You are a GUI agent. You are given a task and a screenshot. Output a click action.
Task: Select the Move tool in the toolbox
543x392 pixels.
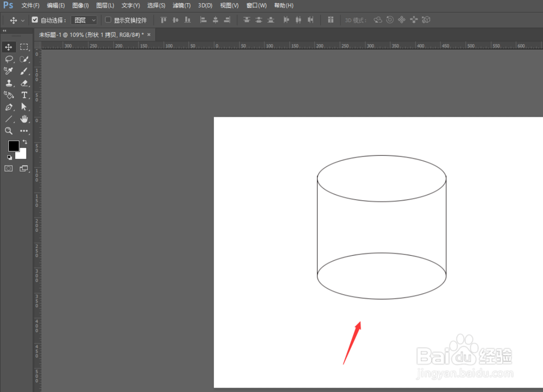tap(9, 47)
